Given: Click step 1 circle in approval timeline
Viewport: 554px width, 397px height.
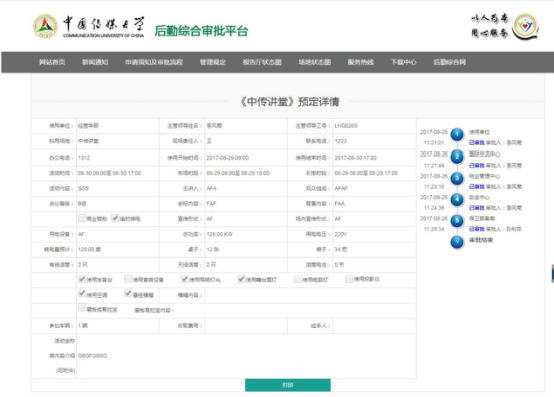Looking at the screenshot, I should click(x=457, y=134).
